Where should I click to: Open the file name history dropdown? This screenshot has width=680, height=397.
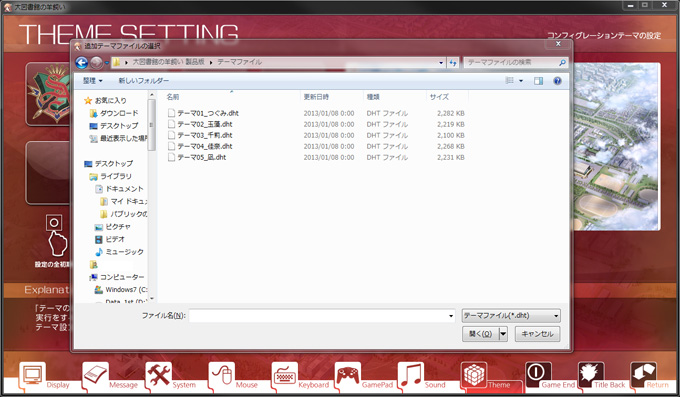click(x=451, y=316)
